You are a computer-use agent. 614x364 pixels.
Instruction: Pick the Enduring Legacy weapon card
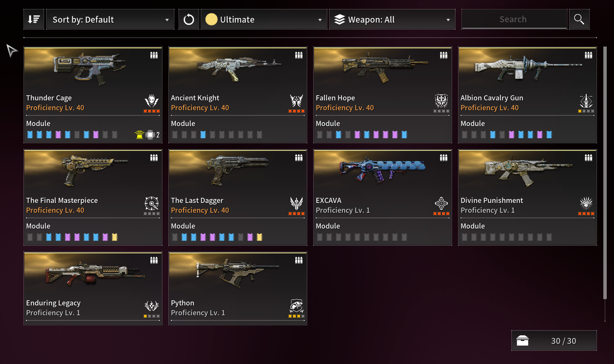[93, 289]
